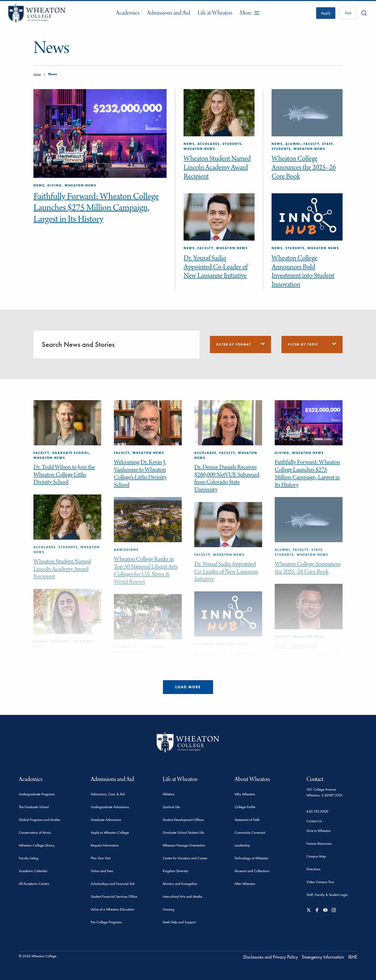Open grid Faithfully Forward $275 Million article link
The image size is (376, 980).
(307, 473)
